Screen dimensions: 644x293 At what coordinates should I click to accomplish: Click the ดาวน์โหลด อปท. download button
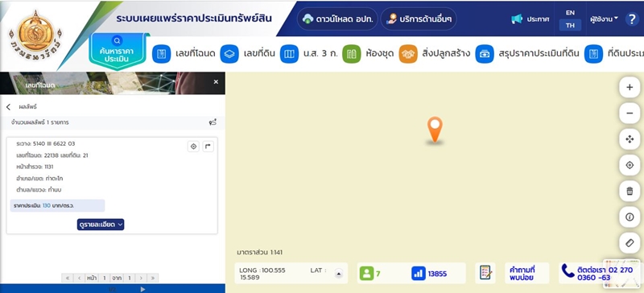coord(337,19)
